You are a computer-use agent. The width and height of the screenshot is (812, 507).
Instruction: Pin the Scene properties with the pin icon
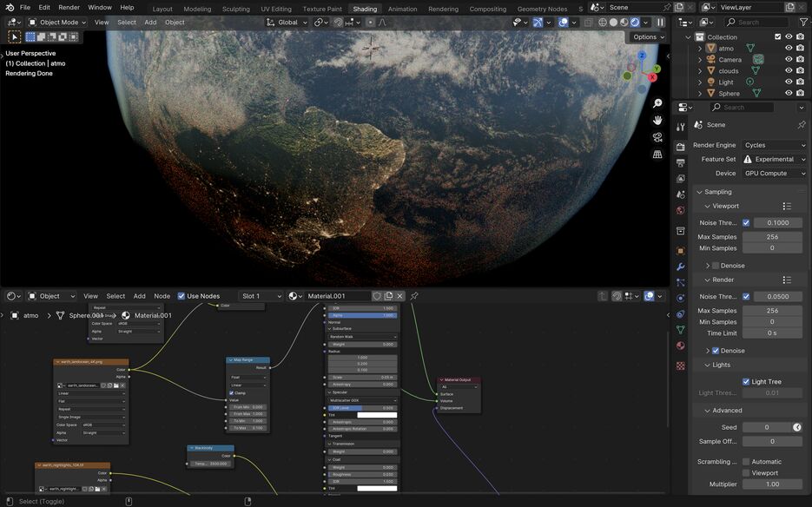801,125
